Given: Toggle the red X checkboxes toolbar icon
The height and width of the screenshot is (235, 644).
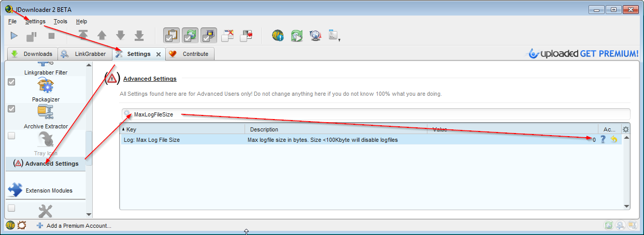Looking at the screenshot, I should [x=228, y=35].
